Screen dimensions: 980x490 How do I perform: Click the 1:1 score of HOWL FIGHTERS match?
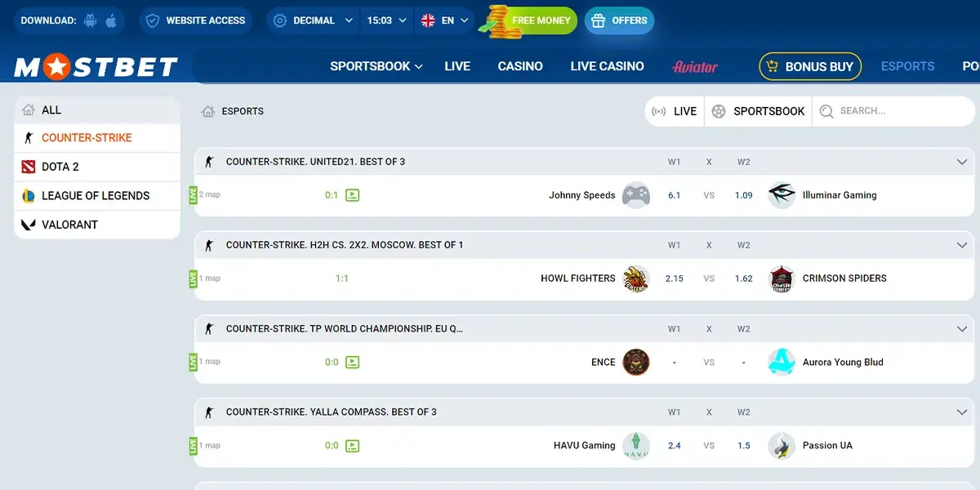pos(342,278)
